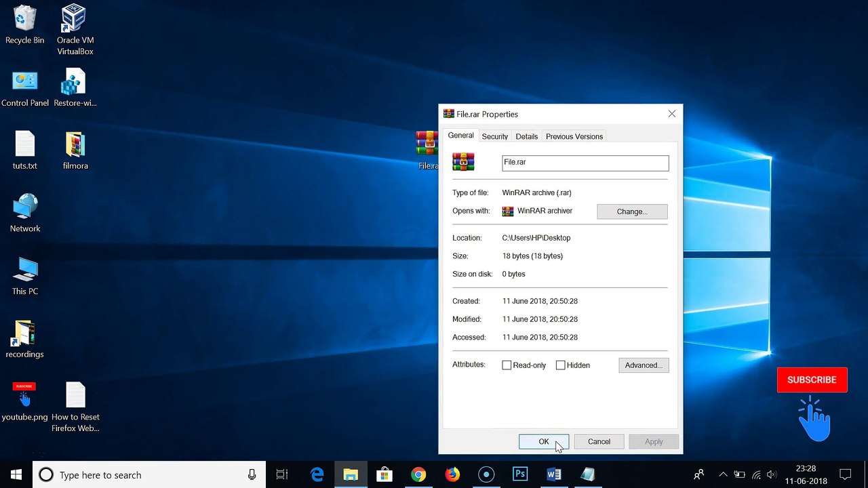Open the Advanced... attributes button
This screenshot has height=488, width=868.
click(x=644, y=365)
